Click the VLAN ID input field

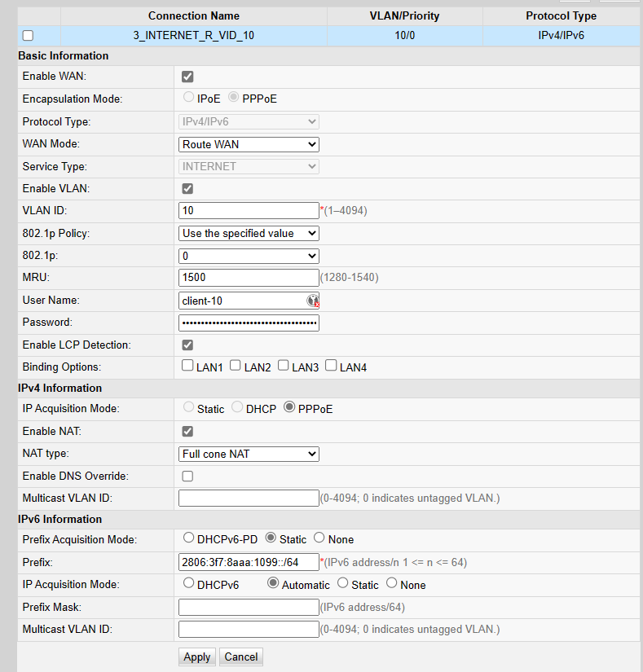(248, 211)
